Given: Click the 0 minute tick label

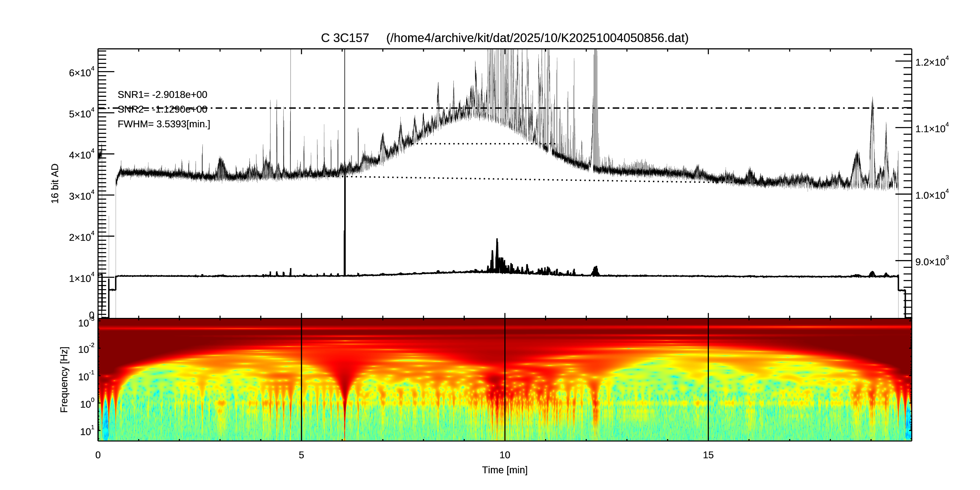Looking at the screenshot, I should (x=98, y=455).
